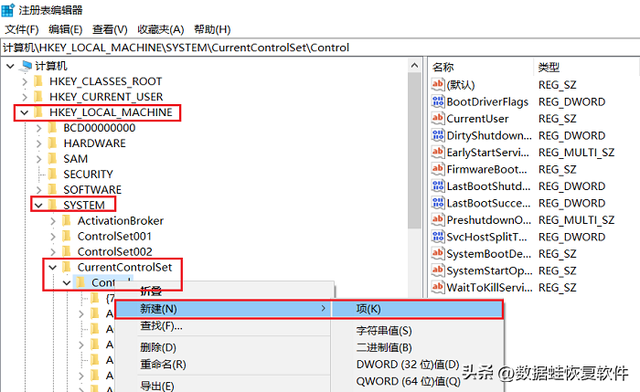Click the BootDriverFlags DWORD value icon
The height and width of the screenshot is (392, 640).
coord(438,101)
